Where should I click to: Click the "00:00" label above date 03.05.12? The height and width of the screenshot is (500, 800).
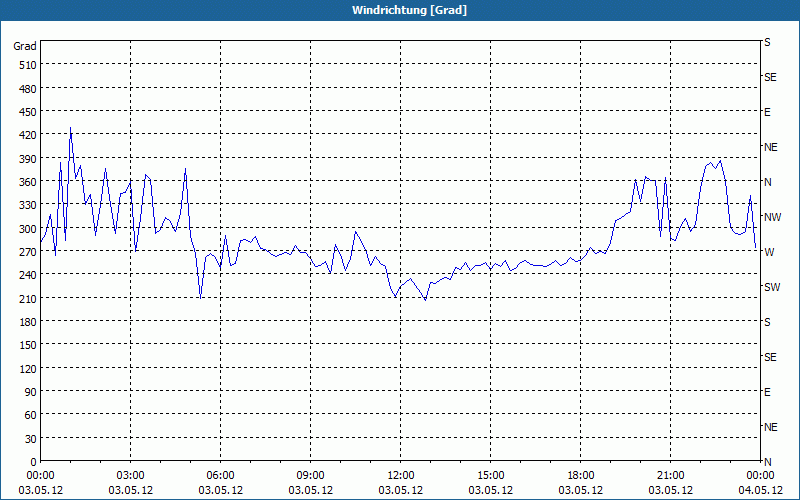coord(40,476)
